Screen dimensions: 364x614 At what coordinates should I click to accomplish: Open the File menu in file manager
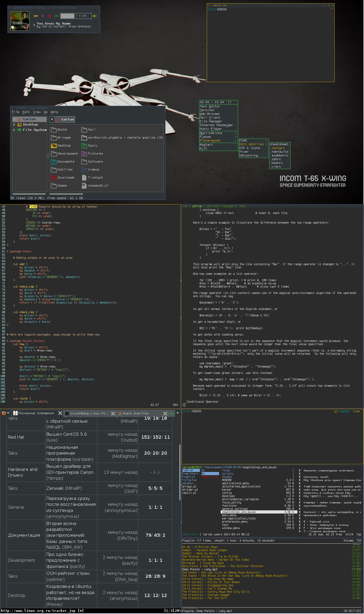pos(15,112)
